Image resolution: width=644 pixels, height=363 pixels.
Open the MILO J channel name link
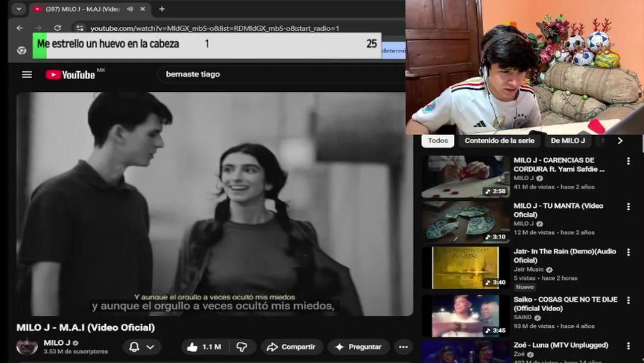[x=57, y=343]
